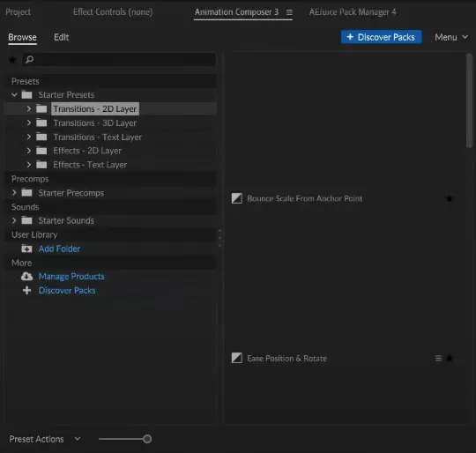Expand the Starter Precomps folder
The width and height of the screenshot is (476, 453).
[14, 193]
